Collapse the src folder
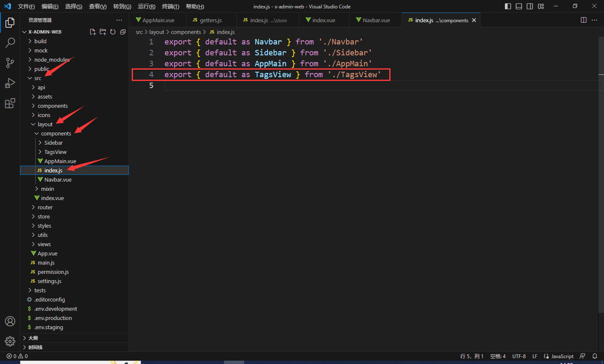The image size is (604, 364). [75, 78]
